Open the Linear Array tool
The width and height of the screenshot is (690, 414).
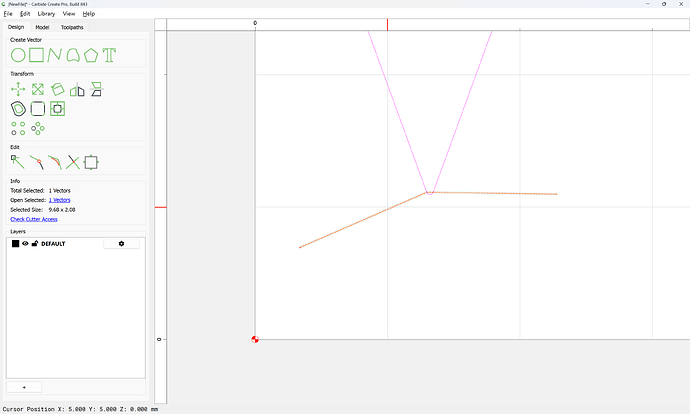coord(18,128)
